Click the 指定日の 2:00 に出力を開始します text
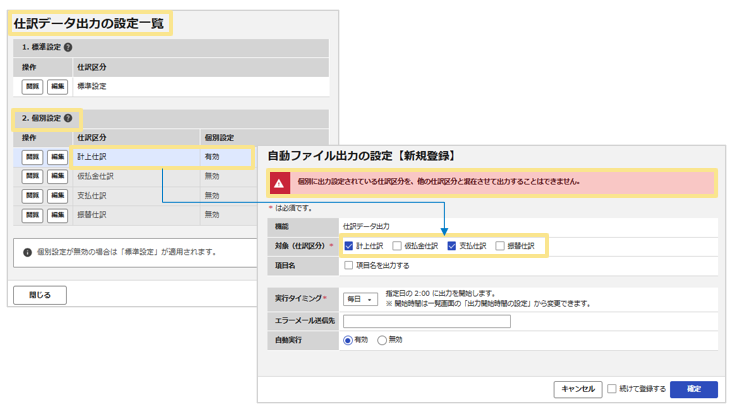Screen dimensions: 730x410 click(x=440, y=294)
